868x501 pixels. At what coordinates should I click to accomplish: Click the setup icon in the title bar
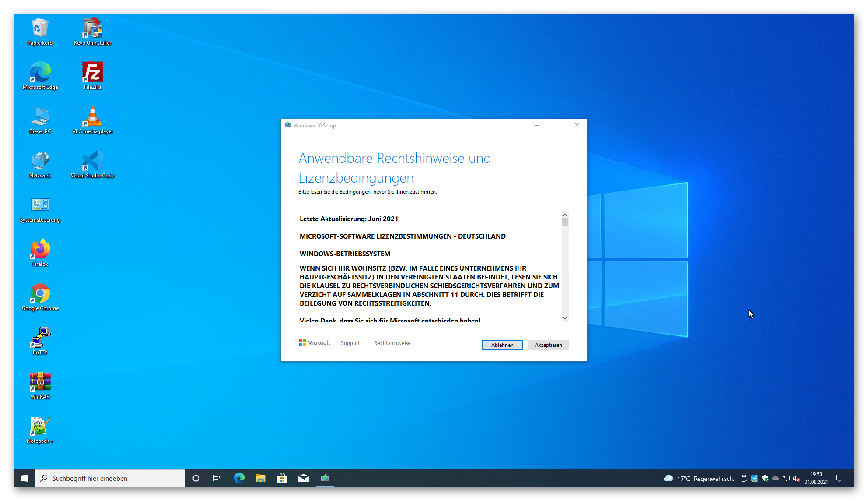(x=288, y=125)
